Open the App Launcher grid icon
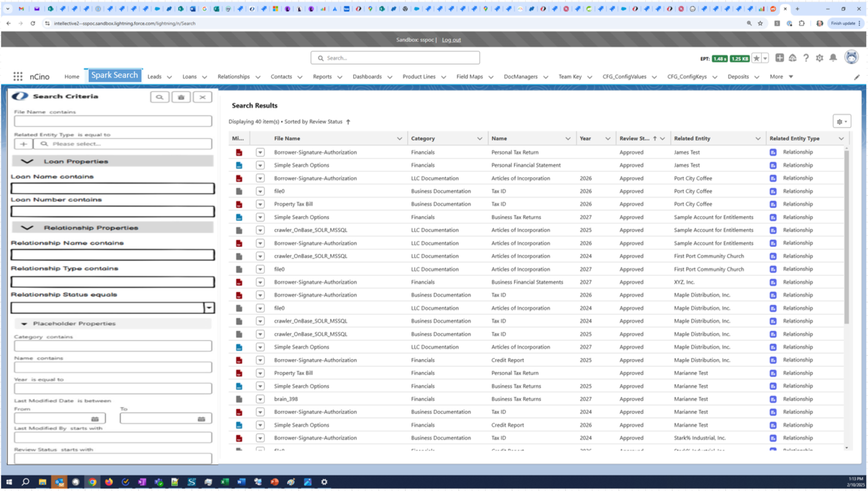 [18, 77]
